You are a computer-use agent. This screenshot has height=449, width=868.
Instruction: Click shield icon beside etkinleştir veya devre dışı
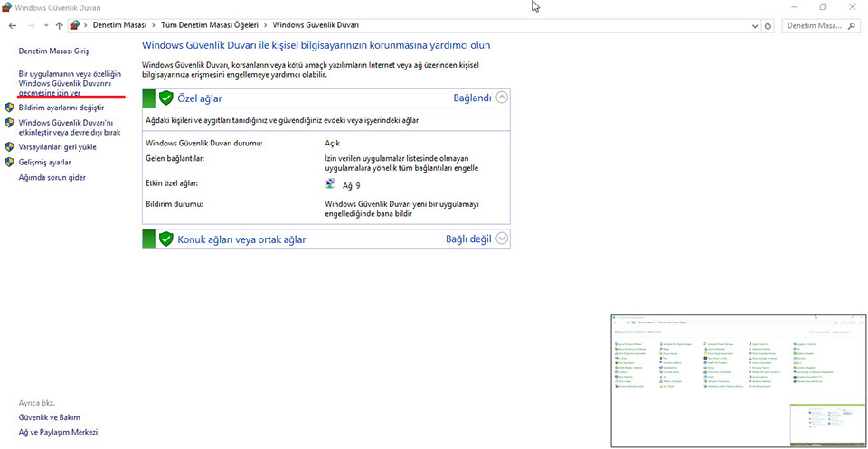pos(9,122)
